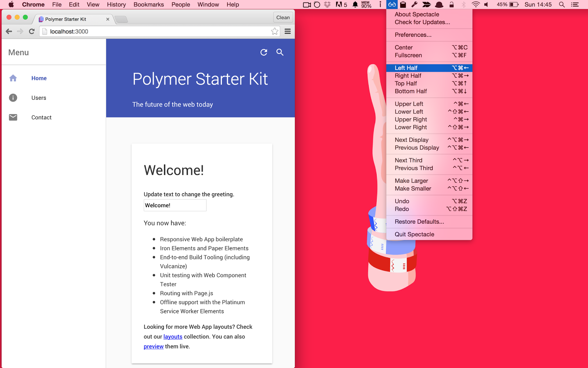Viewport: 588px width, 368px height.
Task: Open Chrome's hamburger menu
Action: pos(288,31)
